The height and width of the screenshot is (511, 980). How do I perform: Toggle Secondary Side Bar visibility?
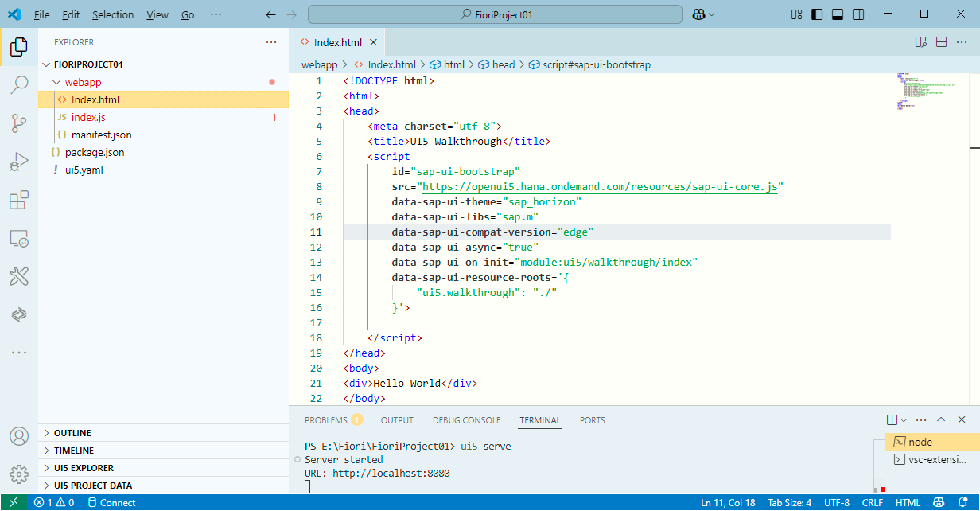pyautogui.click(x=858, y=14)
